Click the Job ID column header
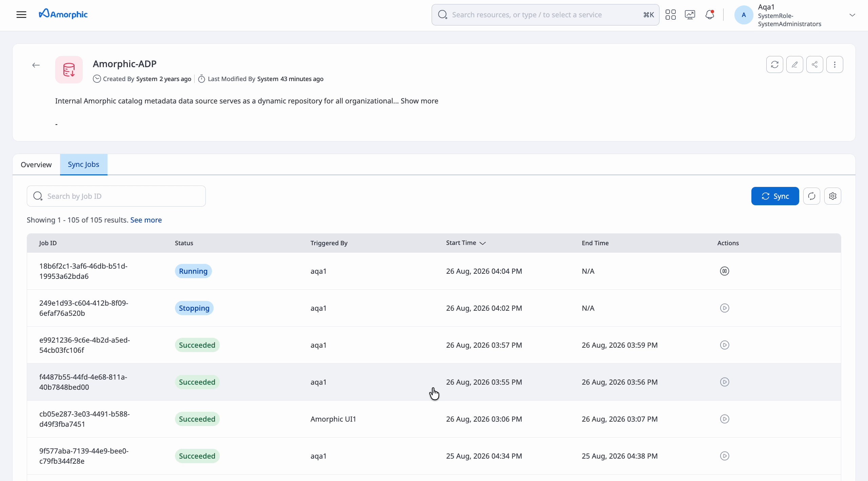868x481 pixels. click(48, 243)
